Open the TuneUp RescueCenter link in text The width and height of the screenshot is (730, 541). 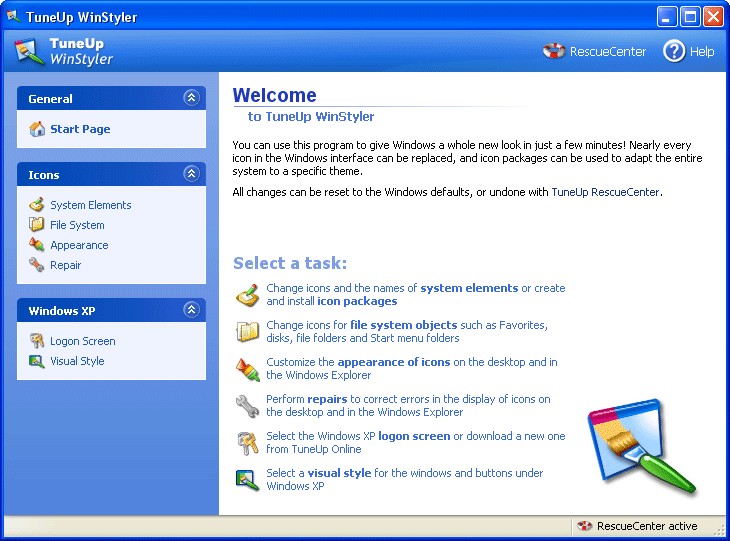[605, 192]
